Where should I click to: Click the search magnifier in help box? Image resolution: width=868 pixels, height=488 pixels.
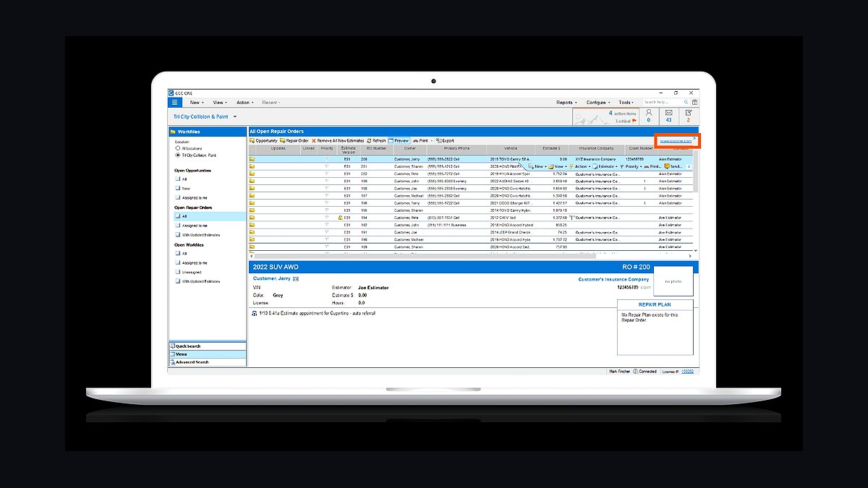coord(686,103)
